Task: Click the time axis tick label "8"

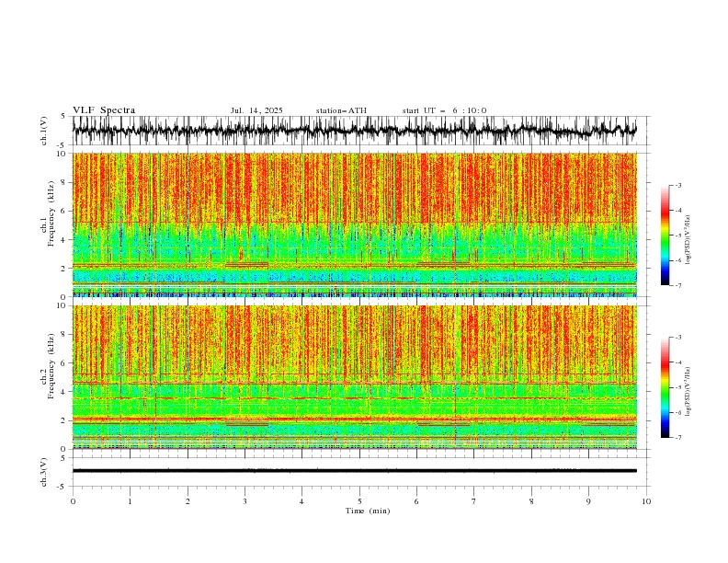Action: (531, 501)
